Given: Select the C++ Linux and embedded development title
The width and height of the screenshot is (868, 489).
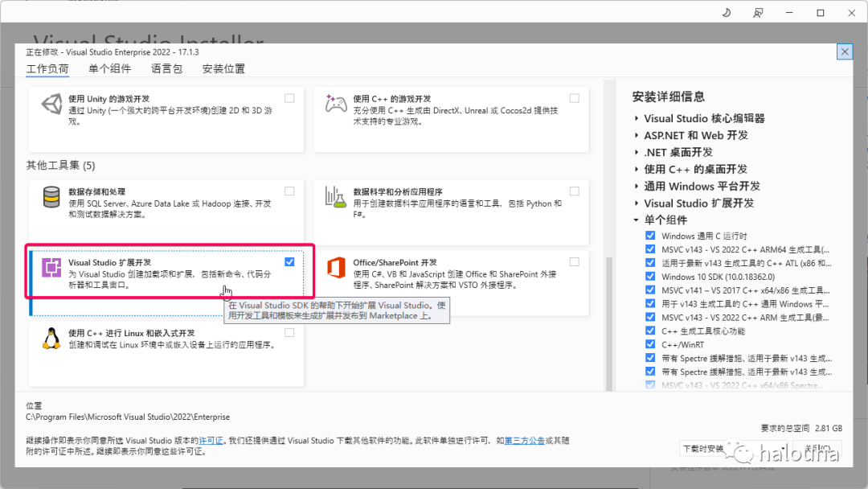Looking at the screenshot, I should tap(131, 334).
